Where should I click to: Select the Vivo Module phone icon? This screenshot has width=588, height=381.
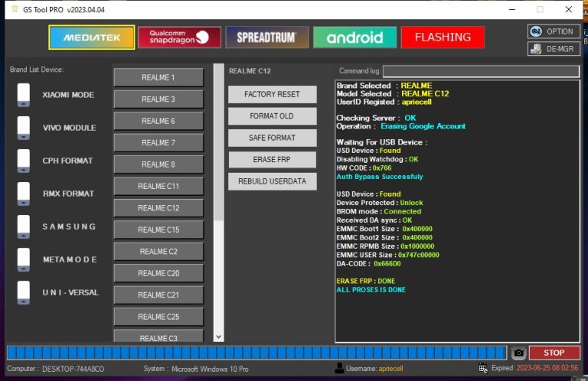pyautogui.click(x=23, y=128)
